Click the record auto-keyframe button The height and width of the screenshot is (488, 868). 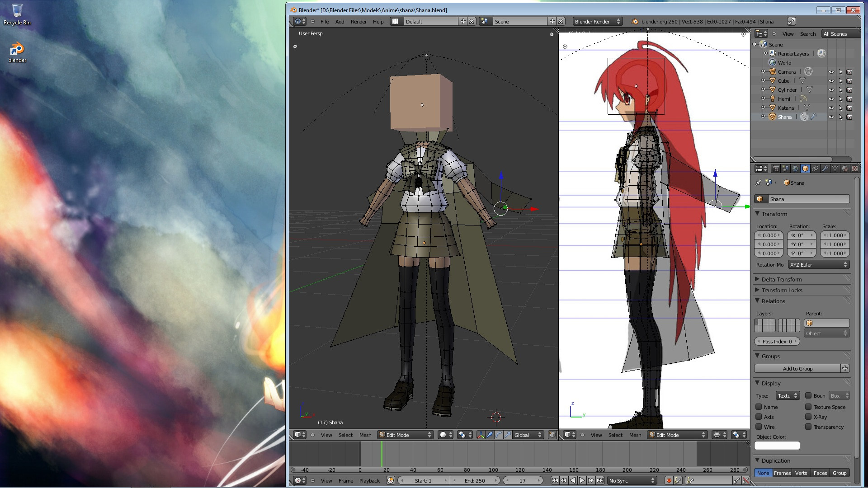669,480
